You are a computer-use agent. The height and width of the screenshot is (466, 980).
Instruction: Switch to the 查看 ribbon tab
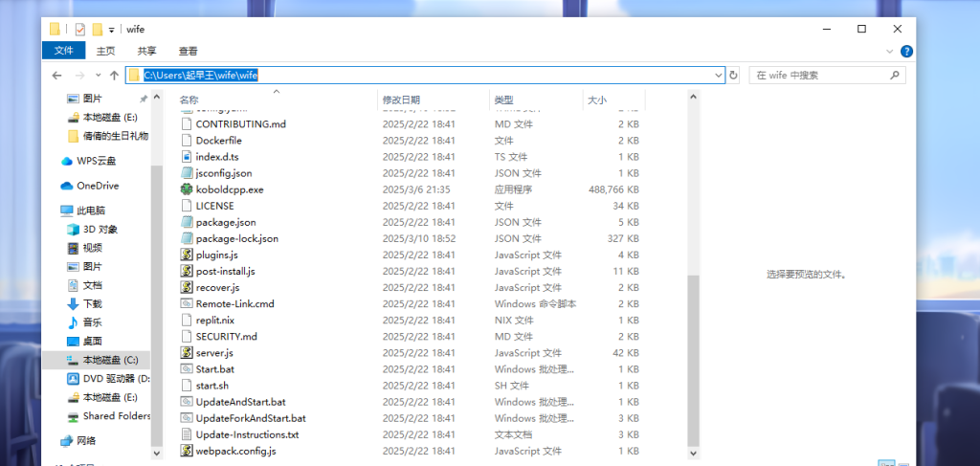pos(188,51)
